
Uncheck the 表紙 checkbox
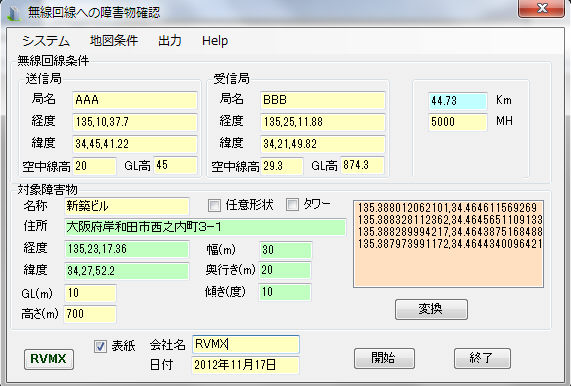tap(100, 346)
